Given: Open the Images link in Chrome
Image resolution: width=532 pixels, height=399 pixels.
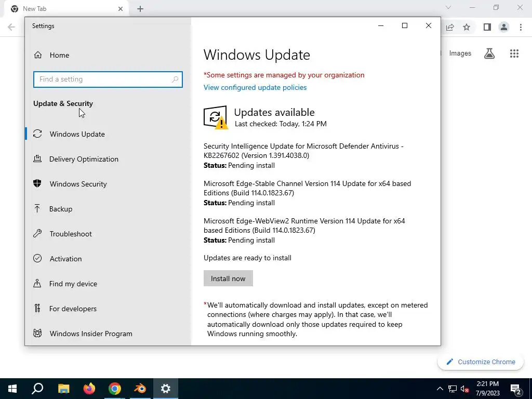Looking at the screenshot, I should click(460, 54).
